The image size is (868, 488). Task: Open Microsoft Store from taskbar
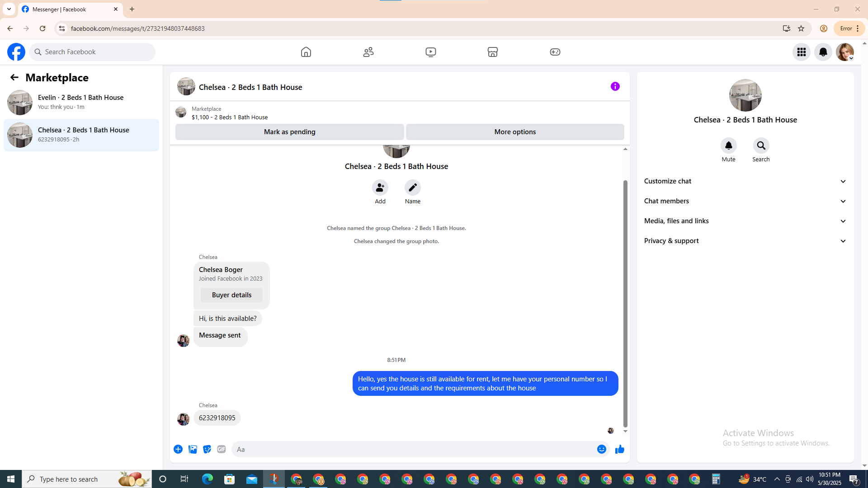point(230,479)
